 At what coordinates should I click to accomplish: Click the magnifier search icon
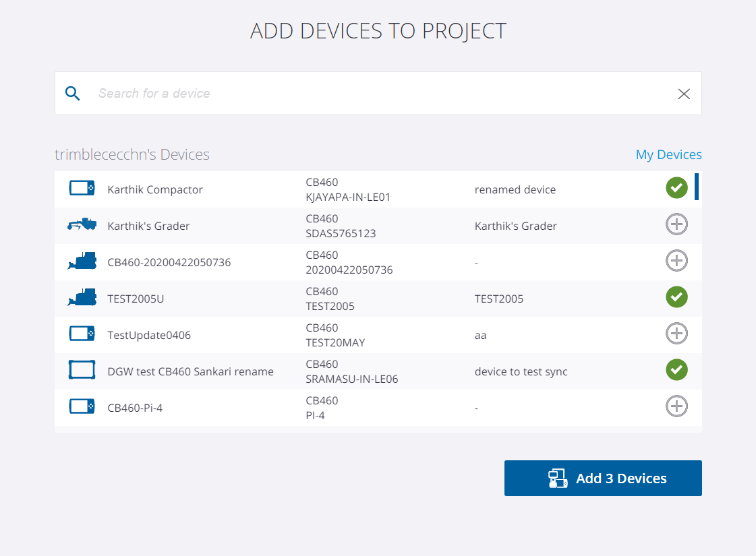pyautogui.click(x=72, y=93)
